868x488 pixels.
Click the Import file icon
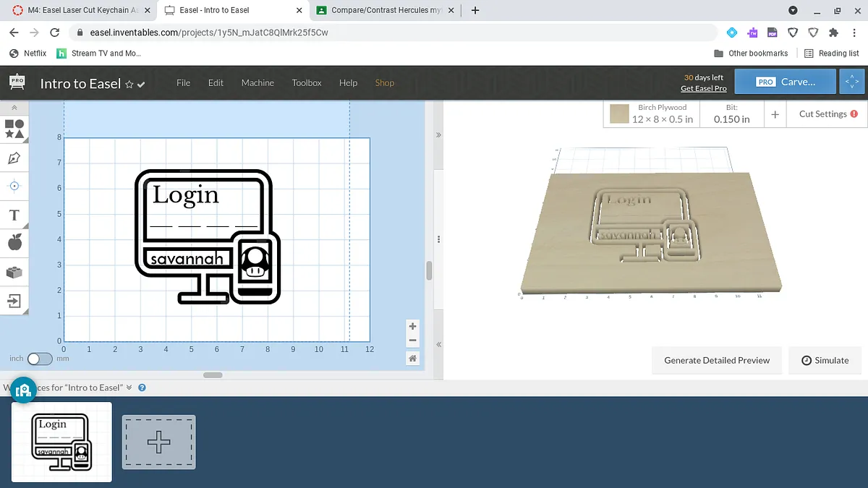14,301
